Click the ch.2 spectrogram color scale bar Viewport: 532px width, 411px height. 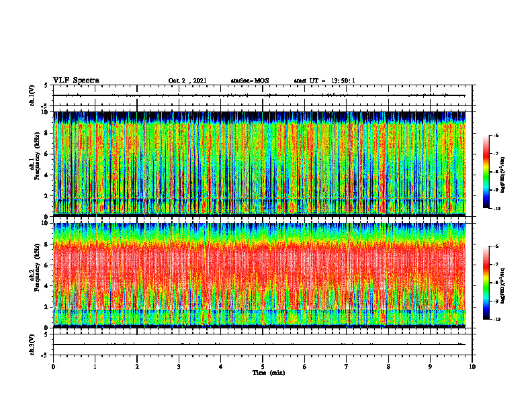[486, 283]
